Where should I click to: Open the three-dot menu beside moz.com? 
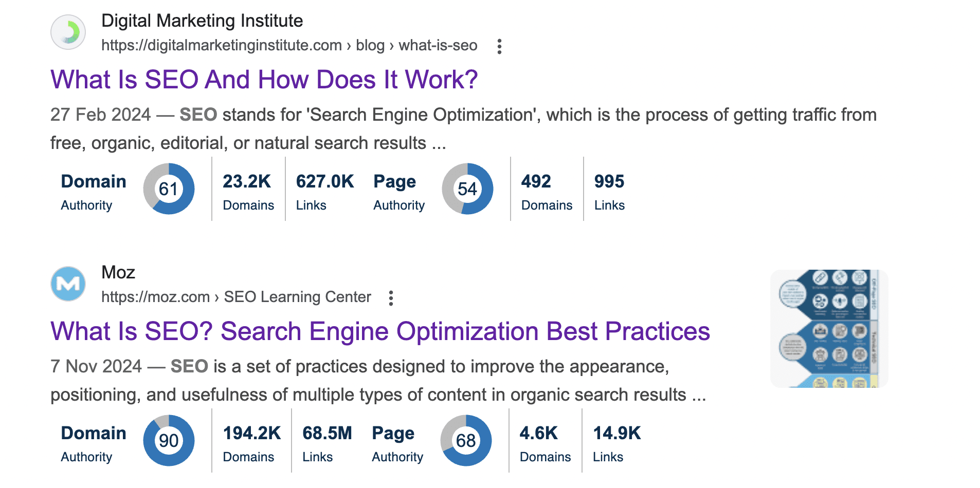pyautogui.click(x=391, y=297)
